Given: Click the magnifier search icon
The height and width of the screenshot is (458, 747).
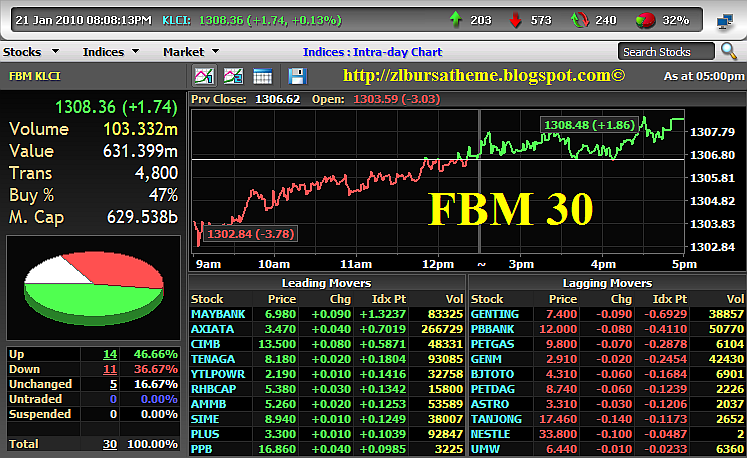Looking at the screenshot, I should 729,51.
